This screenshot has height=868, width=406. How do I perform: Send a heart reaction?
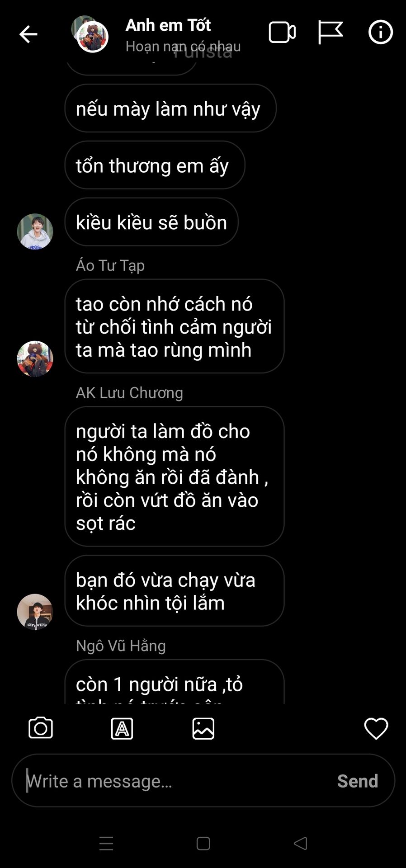click(x=376, y=728)
